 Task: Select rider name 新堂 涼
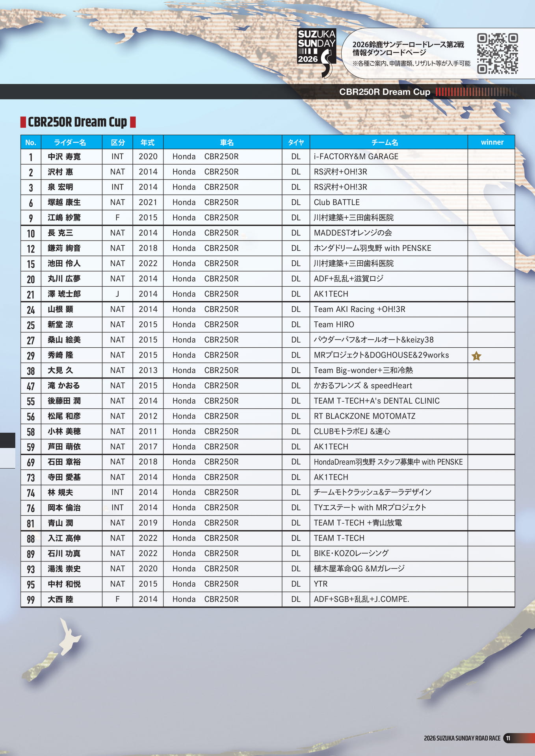coord(60,324)
